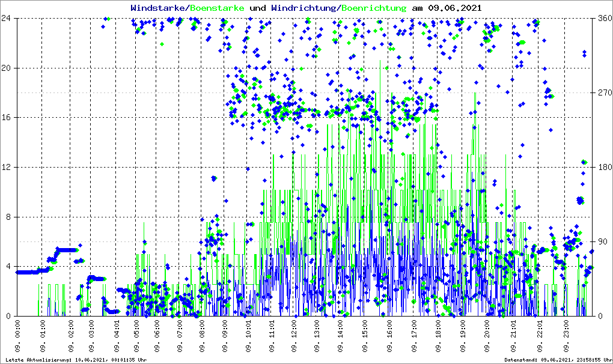Click the '09. 10:01' time axis label
613x364 pixels.
tap(249, 338)
